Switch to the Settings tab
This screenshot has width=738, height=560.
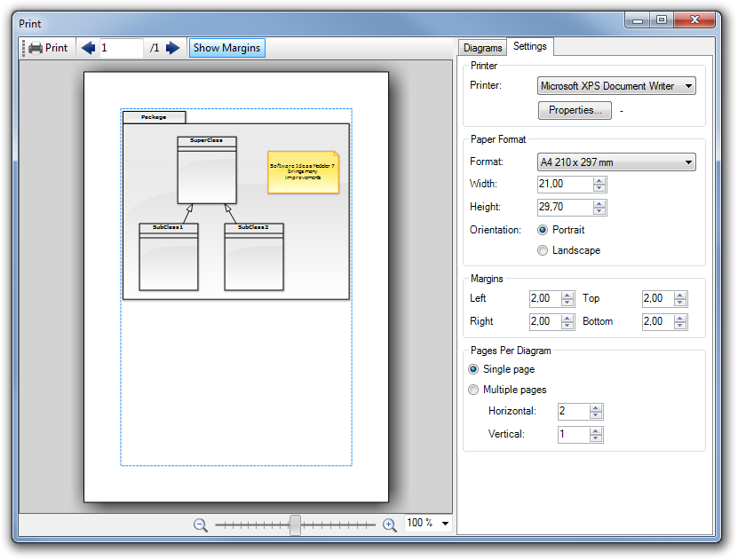click(x=530, y=46)
